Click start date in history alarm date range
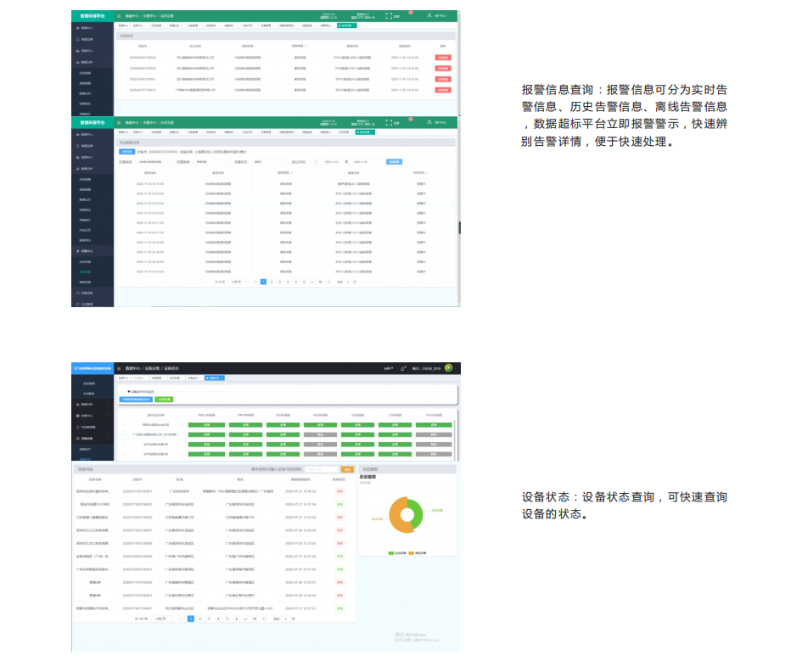Image resolution: width=802 pixels, height=672 pixels. click(x=331, y=162)
